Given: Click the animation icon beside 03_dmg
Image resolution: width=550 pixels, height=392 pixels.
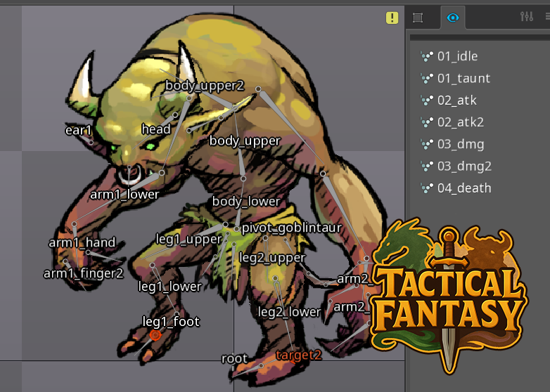Looking at the screenshot, I should pyautogui.click(x=427, y=144).
